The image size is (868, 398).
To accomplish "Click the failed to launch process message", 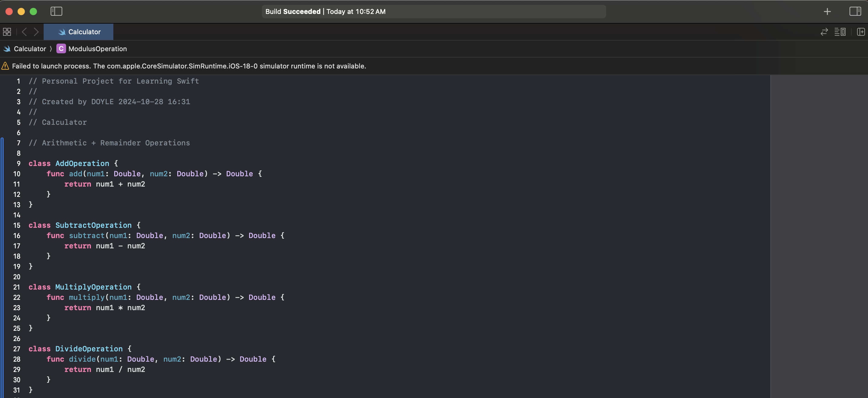I will tap(189, 66).
